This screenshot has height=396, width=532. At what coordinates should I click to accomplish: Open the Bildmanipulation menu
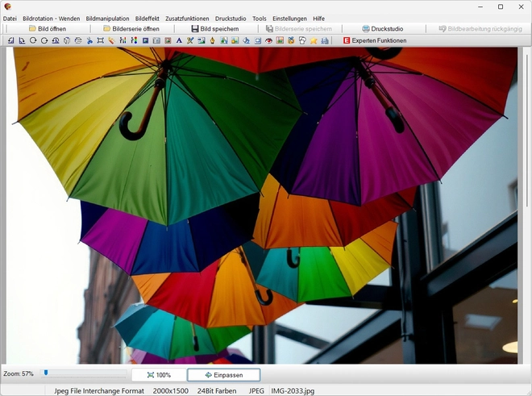[x=107, y=19]
